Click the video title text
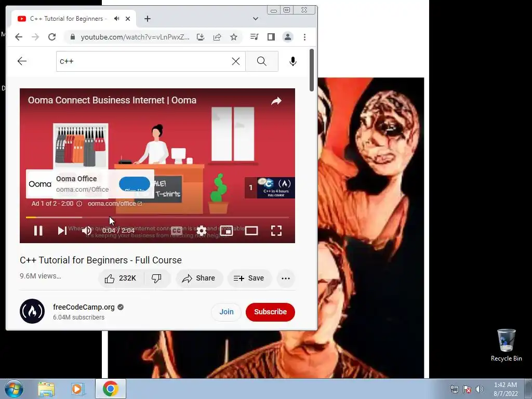The width and height of the screenshot is (532, 399). (x=101, y=260)
